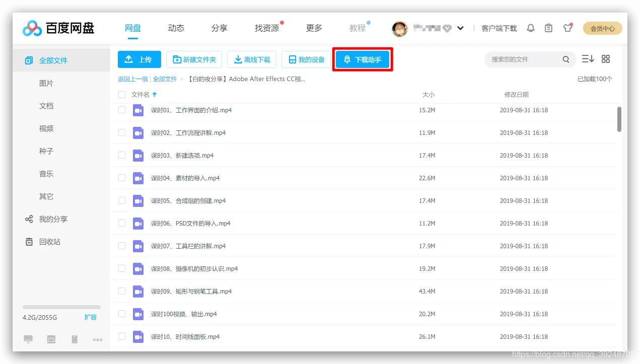Screen dimensions: 640x364
Task: Sort by the 修改日期 column header
Action: coord(516,95)
